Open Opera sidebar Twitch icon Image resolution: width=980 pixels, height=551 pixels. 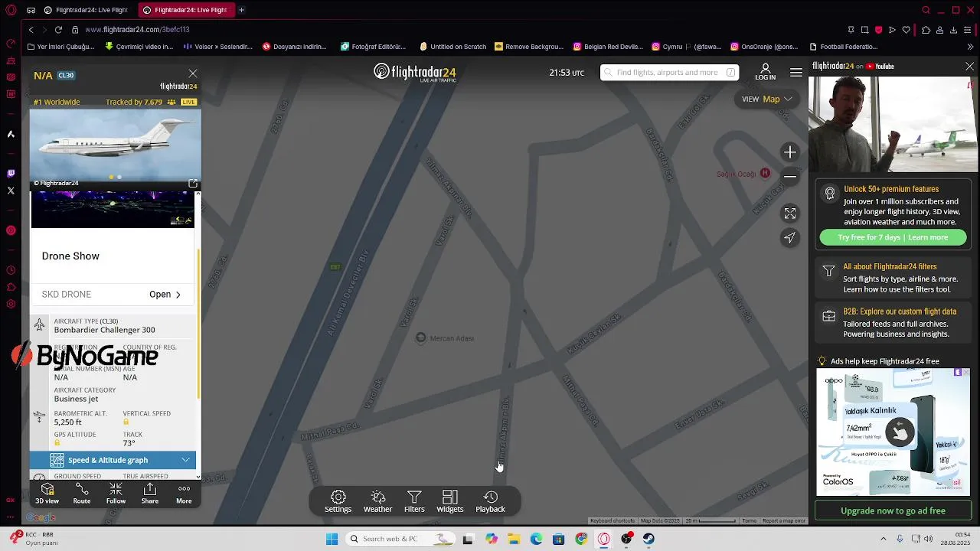tap(11, 174)
